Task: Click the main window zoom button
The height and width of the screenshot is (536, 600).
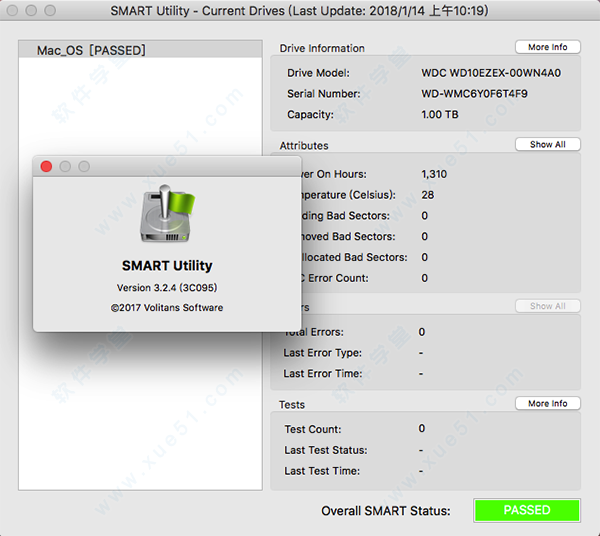Action: (x=50, y=10)
